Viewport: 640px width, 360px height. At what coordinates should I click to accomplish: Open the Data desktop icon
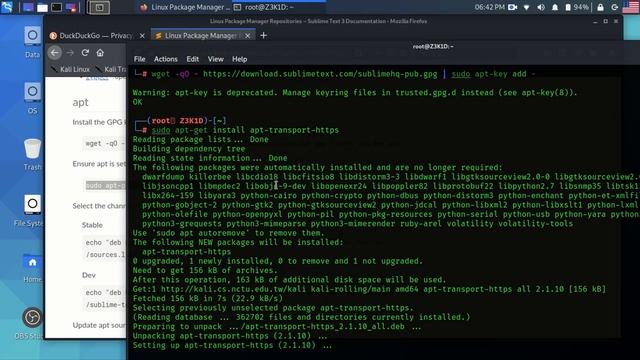pyautogui.click(x=32, y=42)
